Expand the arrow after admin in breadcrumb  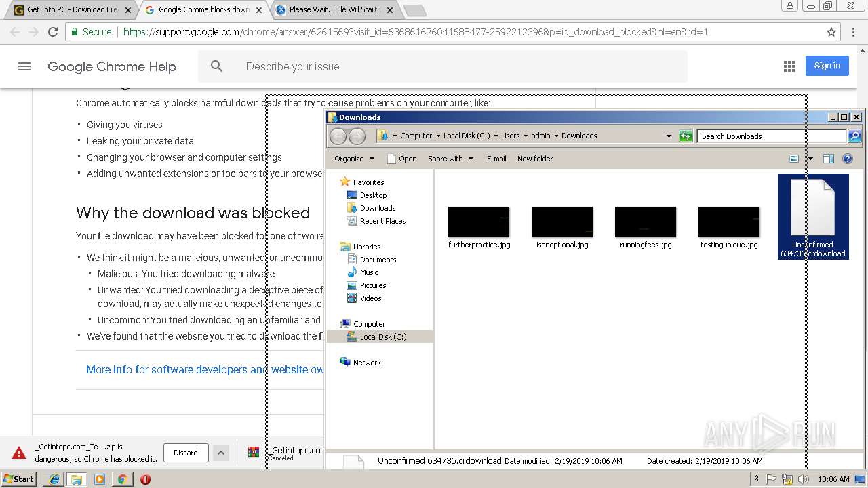pos(556,136)
